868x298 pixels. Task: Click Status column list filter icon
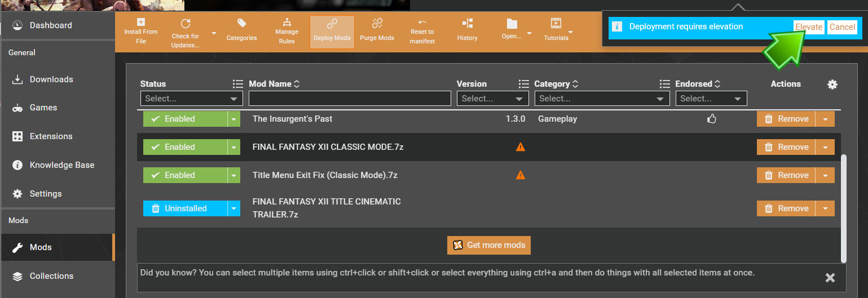238,84
